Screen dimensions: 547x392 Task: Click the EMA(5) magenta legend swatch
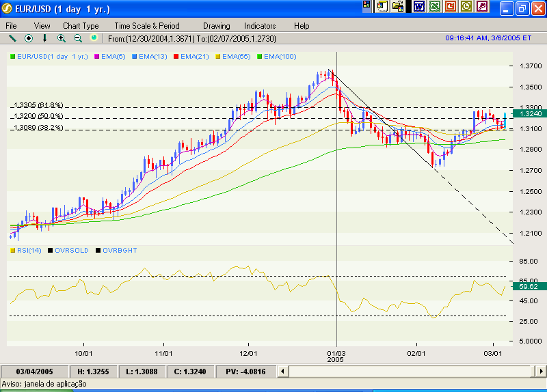pos(97,57)
